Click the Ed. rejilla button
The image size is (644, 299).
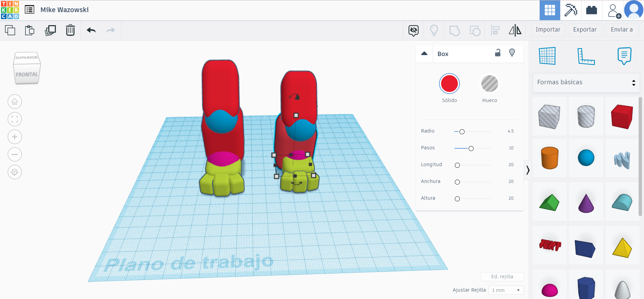click(502, 277)
